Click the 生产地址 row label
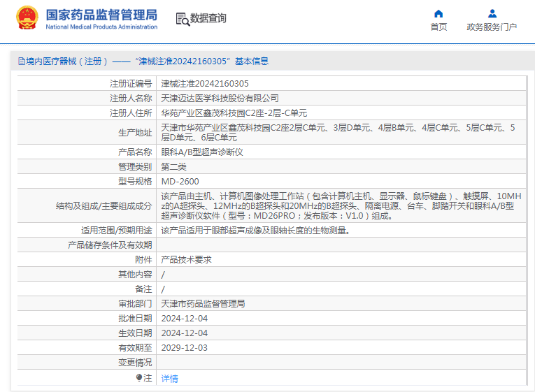Image resolution: width=535 pixels, height=392 pixels. [x=135, y=133]
